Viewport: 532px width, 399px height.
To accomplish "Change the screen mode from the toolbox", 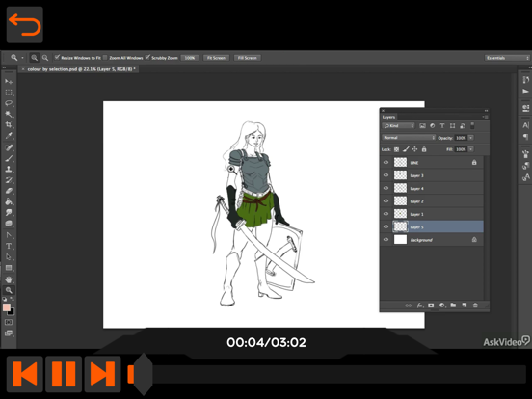I will point(9,333).
